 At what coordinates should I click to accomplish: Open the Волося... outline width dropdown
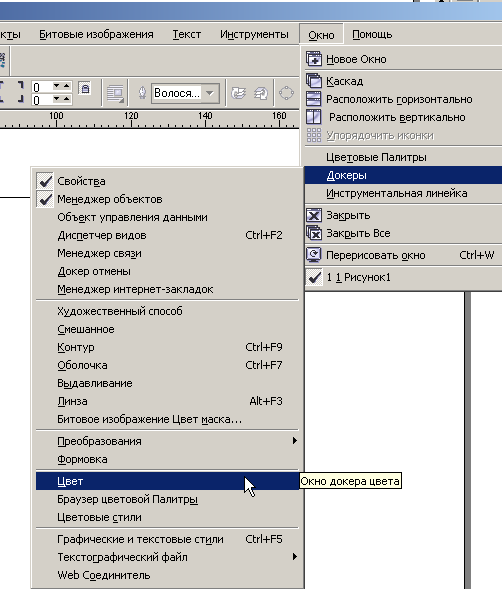(210, 93)
